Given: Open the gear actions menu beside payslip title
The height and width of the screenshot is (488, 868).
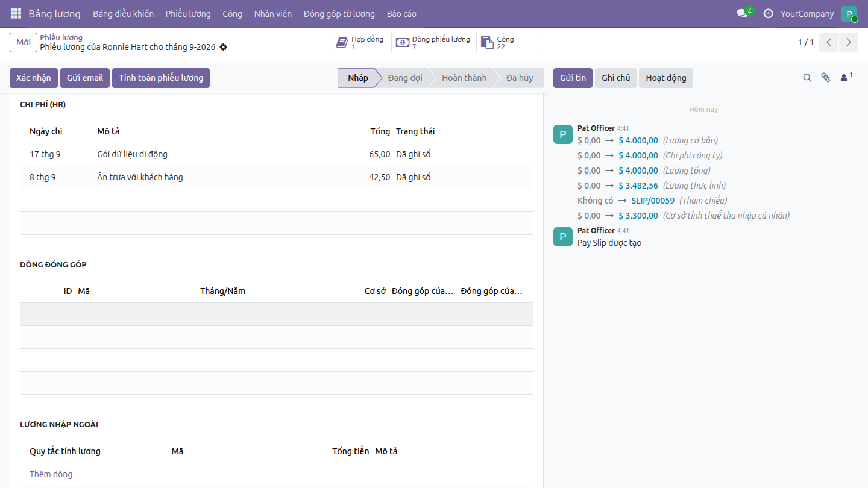Looking at the screenshot, I should coord(224,47).
